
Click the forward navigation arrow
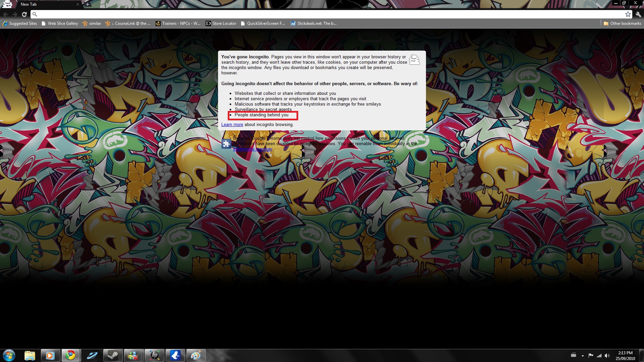click(x=15, y=14)
